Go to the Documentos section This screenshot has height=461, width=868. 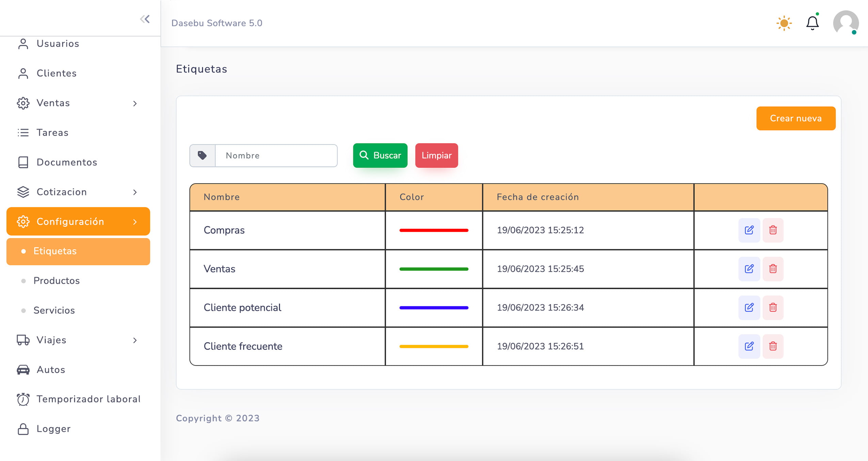(x=78, y=162)
